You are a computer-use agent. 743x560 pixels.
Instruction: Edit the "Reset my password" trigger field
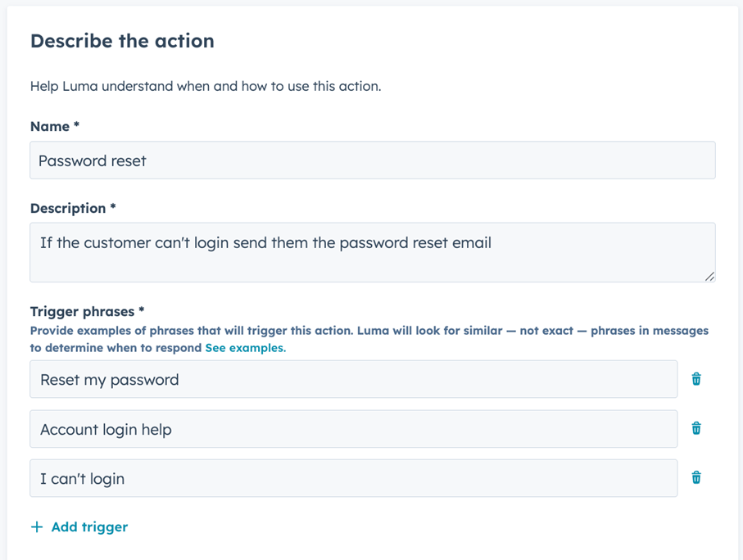354,379
